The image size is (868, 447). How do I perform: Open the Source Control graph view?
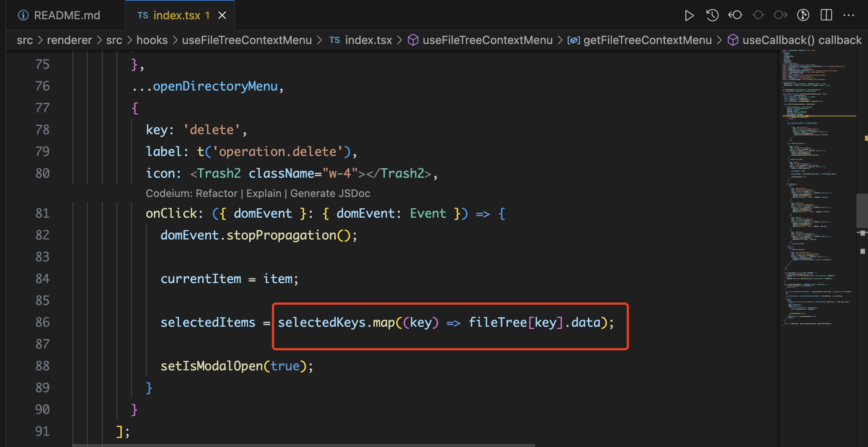(803, 15)
